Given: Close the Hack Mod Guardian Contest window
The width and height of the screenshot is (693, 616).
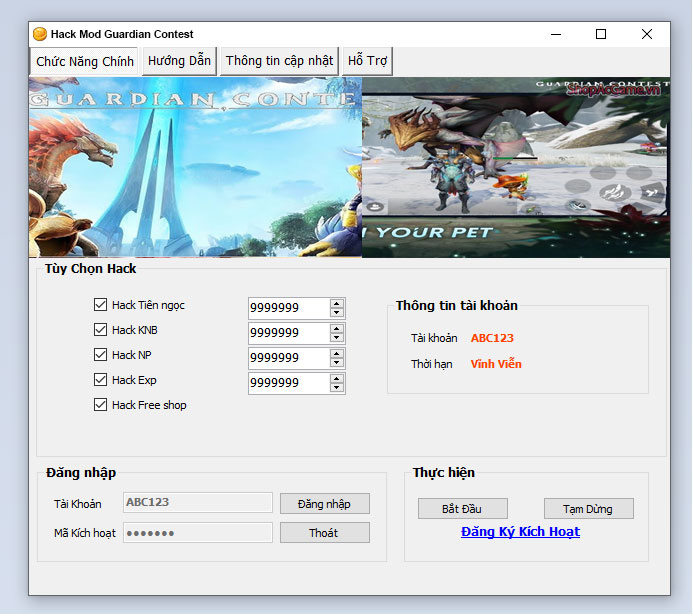Looking at the screenshot, I should point(647,34).
